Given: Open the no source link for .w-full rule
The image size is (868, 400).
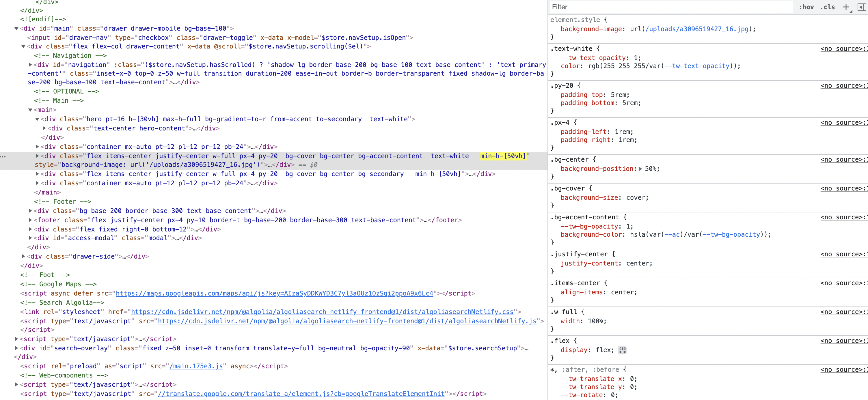Looking at the screenshot, I should pyautogui.click(x=844, y=312).
